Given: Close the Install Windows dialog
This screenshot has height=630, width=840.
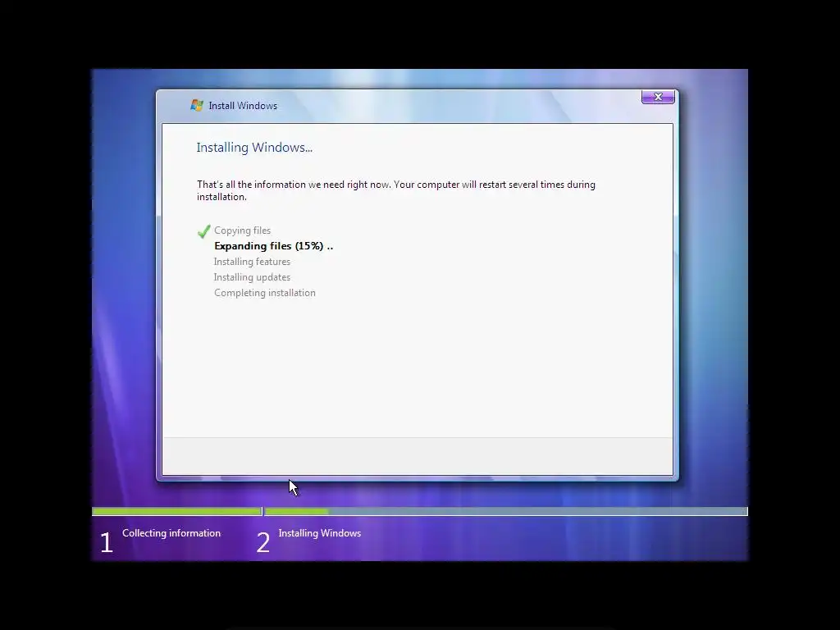Looking at the screenshot, I should coord(658,97).
